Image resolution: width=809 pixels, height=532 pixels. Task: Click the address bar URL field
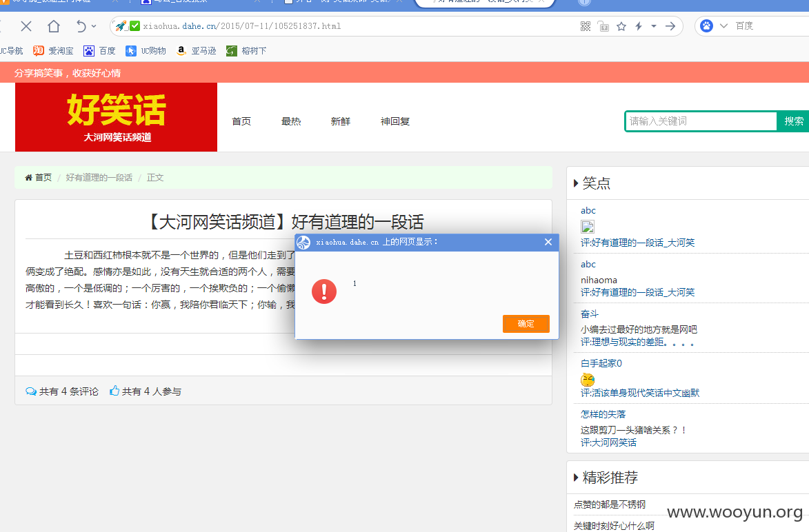coord(356,26)
